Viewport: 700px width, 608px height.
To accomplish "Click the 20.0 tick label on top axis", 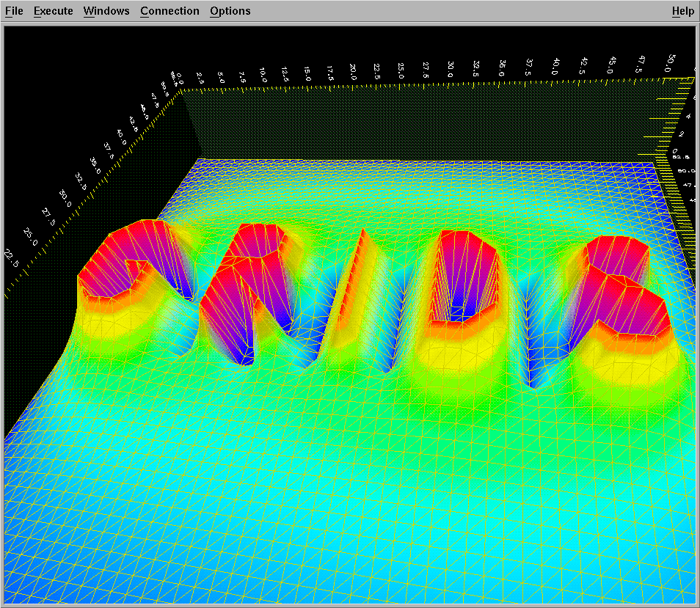I will pyautogui.click(x=353, y=71).
